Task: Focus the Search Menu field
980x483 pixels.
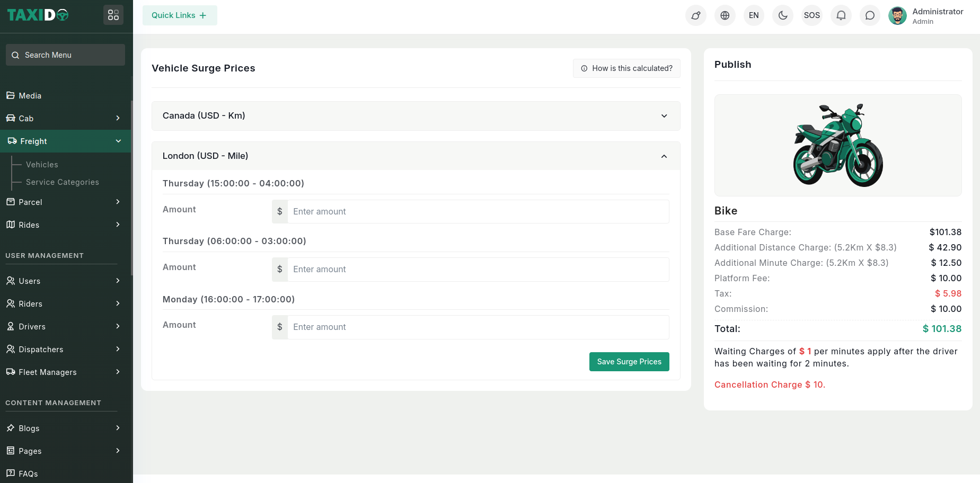Action: [x=66, y=55]
